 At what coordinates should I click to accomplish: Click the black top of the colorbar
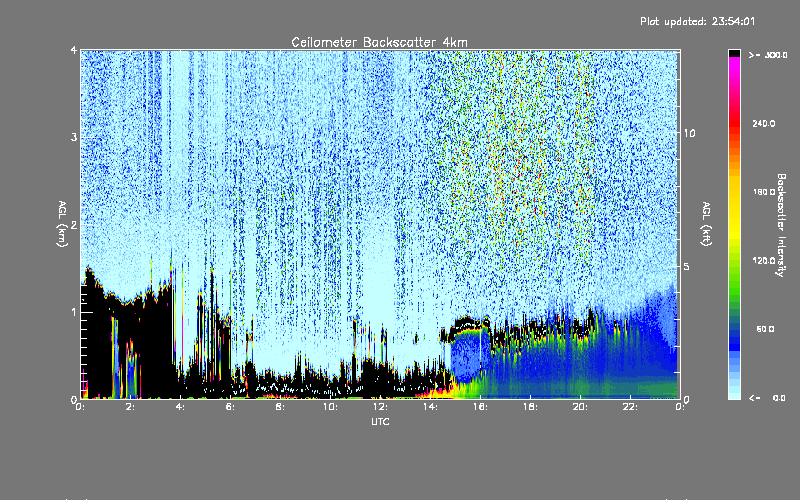click(734, 53)
